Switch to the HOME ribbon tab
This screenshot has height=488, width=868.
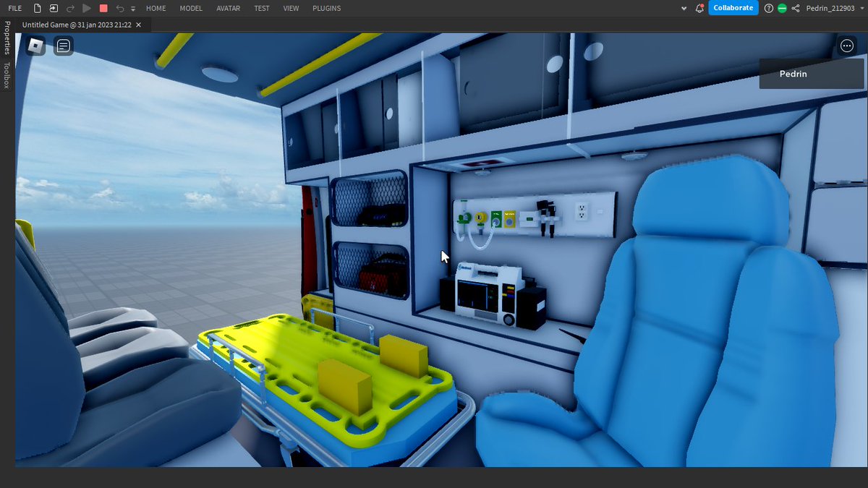pos(156,8)
